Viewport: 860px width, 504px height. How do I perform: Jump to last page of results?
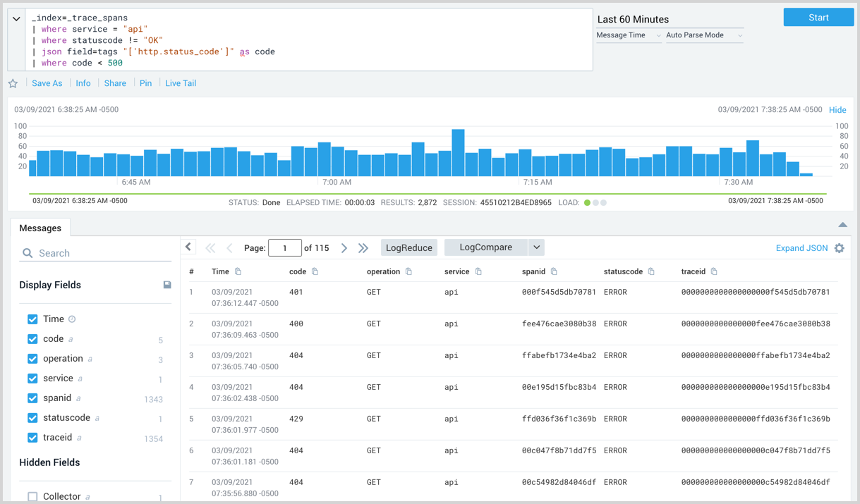pos(363,248)
